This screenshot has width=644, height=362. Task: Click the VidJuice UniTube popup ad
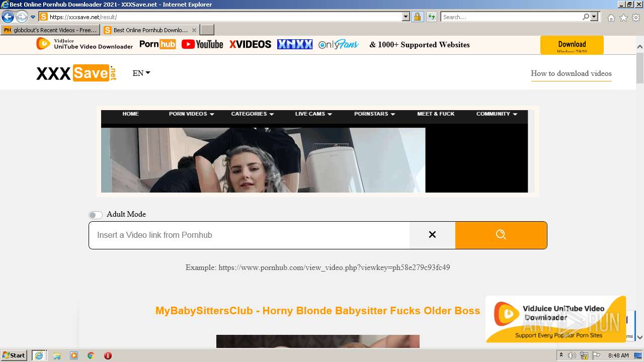[555, 319]
